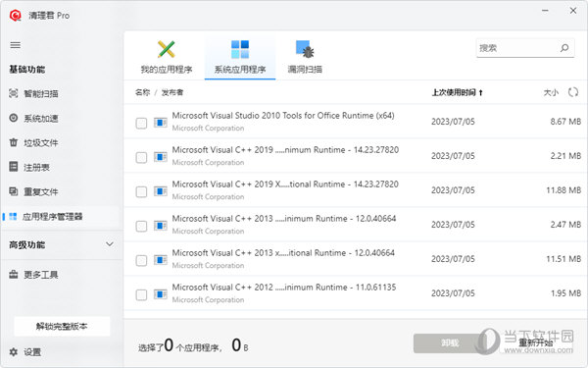
Task: Click the 智能扫描 scan icon
Action: (x=14, y=93)
